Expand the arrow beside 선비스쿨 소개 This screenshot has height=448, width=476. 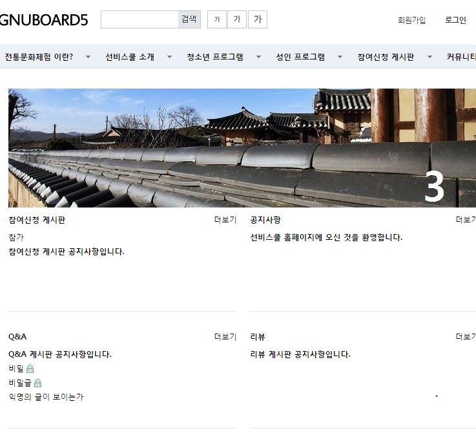pos(169,57)
